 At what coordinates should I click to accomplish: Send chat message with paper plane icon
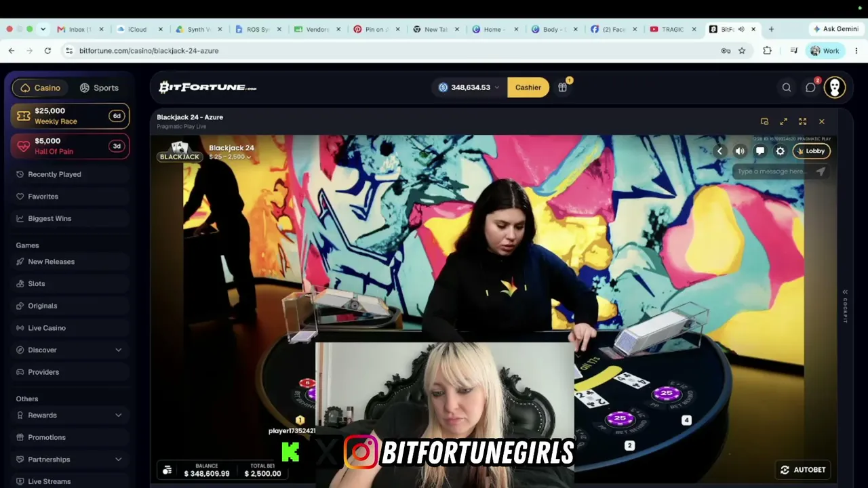pyautogui.click(x=821, y=171)
